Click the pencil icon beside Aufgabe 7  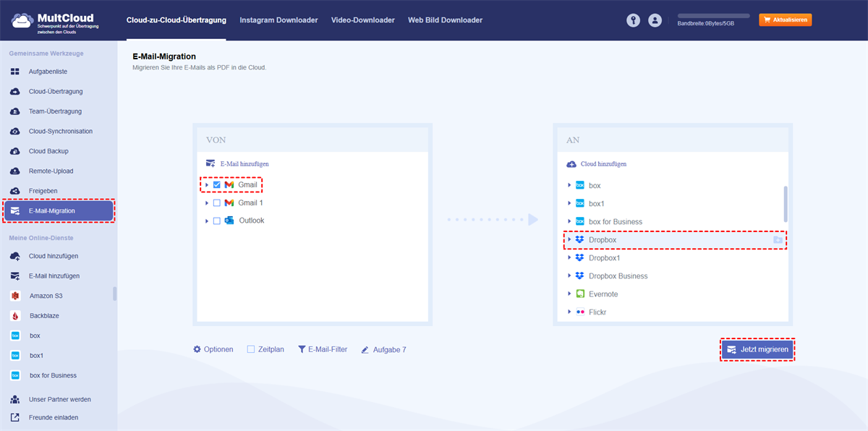pos(365,350)
